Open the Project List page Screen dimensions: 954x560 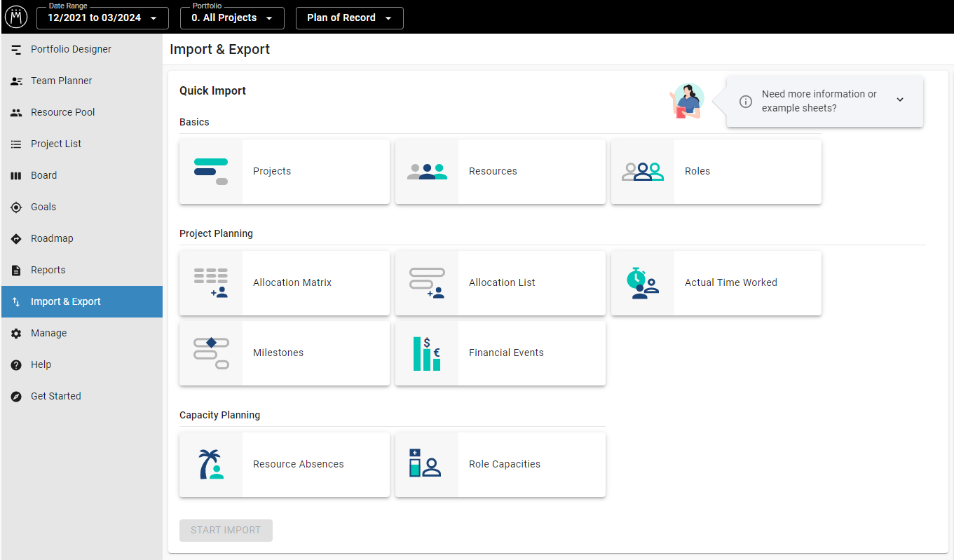coord(82,144)
